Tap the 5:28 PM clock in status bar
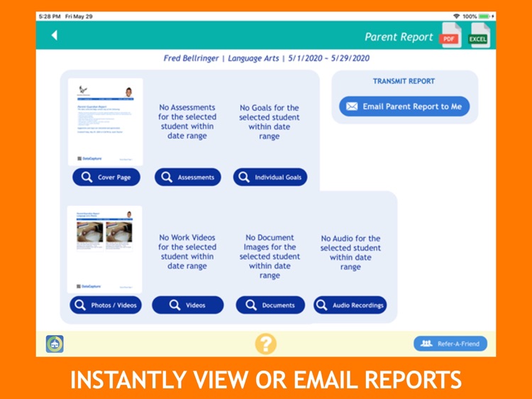This screenshot has width=532, height=399. click(x=50, y=16)
